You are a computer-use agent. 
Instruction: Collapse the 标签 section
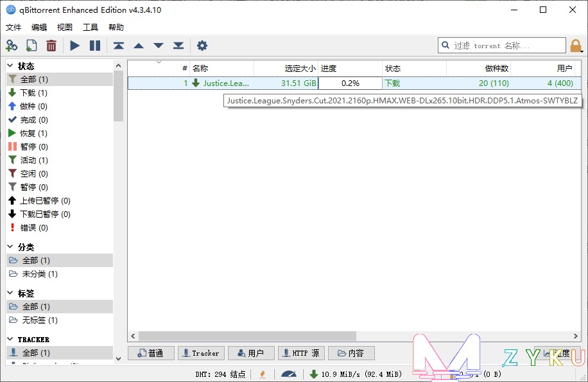[10, 293]
